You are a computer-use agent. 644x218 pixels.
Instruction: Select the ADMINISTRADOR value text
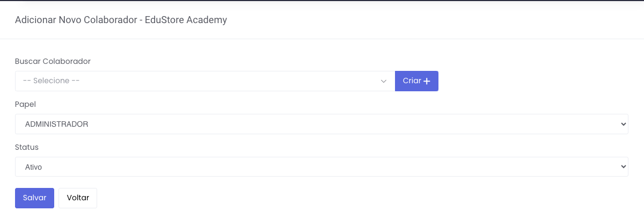[57, 124]
